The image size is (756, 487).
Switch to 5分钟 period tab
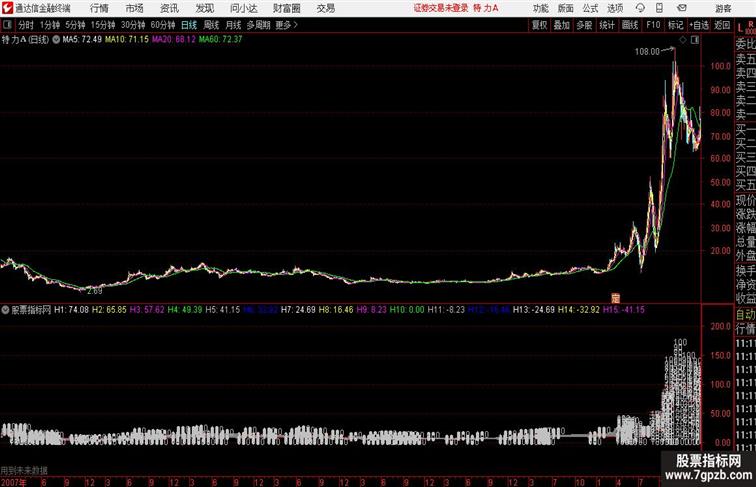point(75,25)
